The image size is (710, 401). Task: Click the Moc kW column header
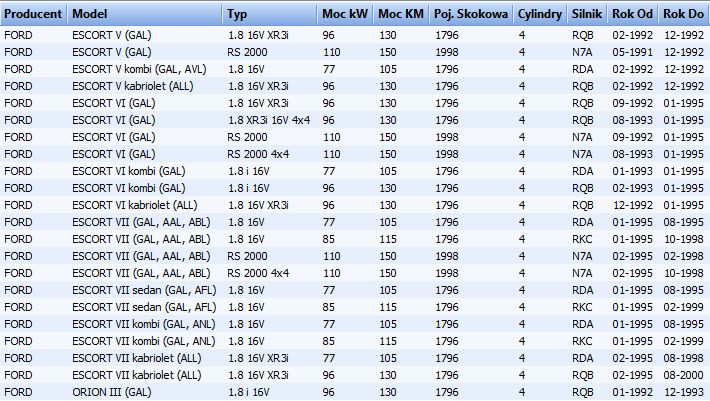pyautogui.click(x=345, y=14)
